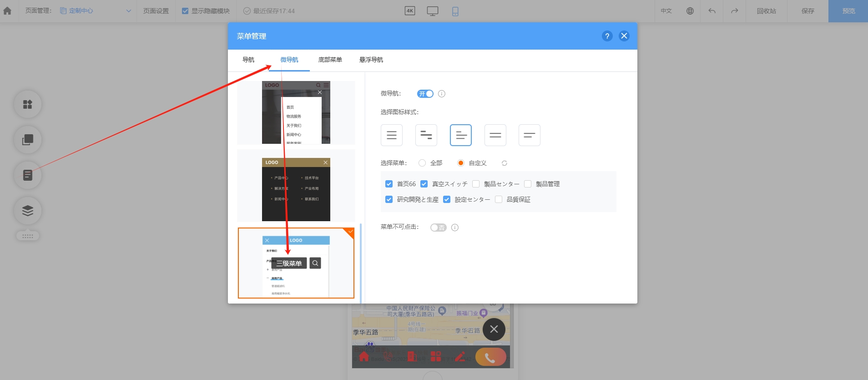Click the 回收站 button in top bar
868x380 pixels.
point(766,11)
